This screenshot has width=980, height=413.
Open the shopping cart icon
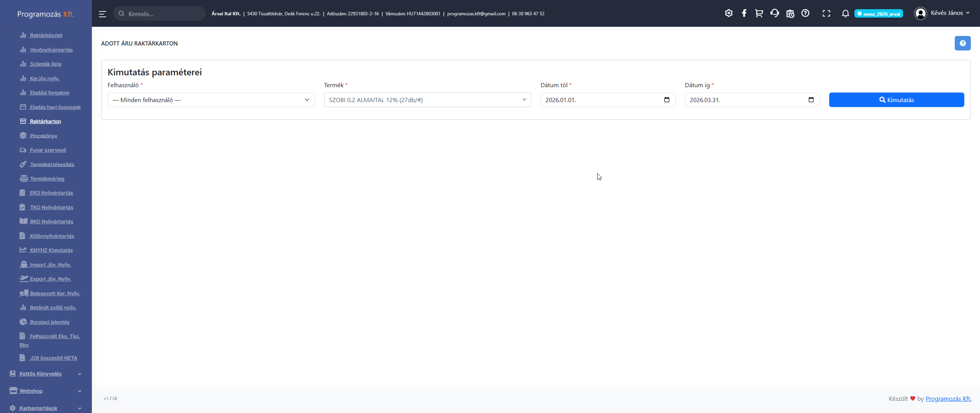(759, 13)
